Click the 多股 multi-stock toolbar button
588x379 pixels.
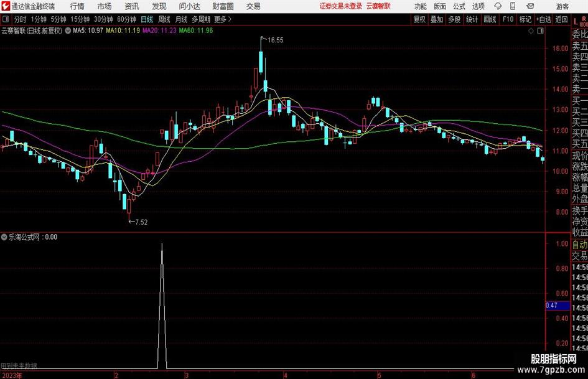tap(454, 19)
